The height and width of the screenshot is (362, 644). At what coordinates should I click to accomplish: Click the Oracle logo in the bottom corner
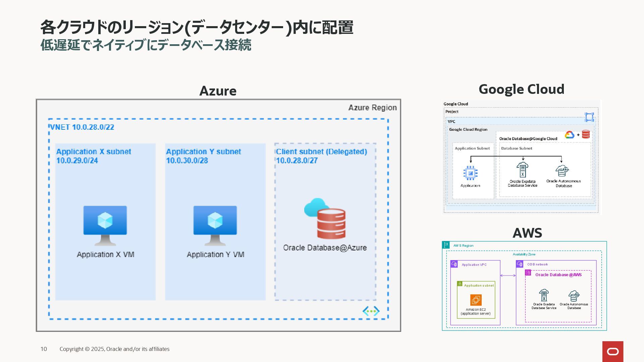pos(613,351)
